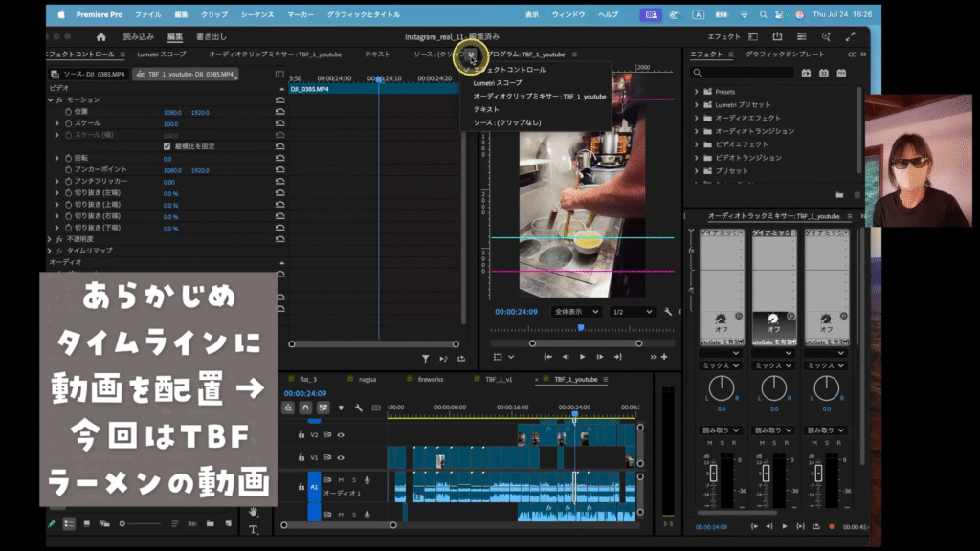Click the Program monitor playhead marker
This screenshot has height=551, width=980.
(581, 327)
